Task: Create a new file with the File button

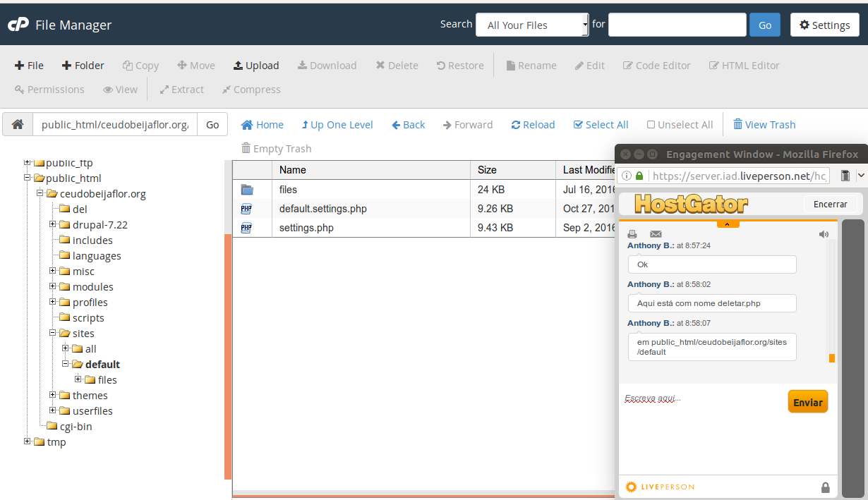Action: pos(29,66)
